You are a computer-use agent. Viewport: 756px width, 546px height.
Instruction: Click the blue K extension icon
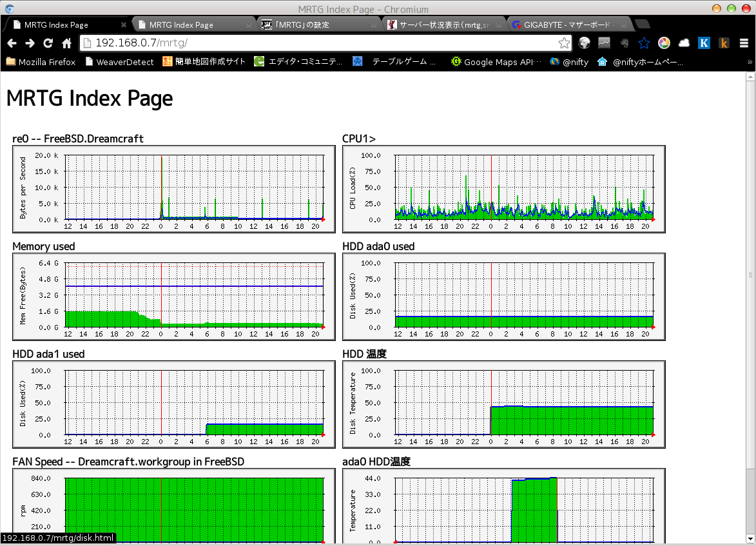[x=704, y=43]
